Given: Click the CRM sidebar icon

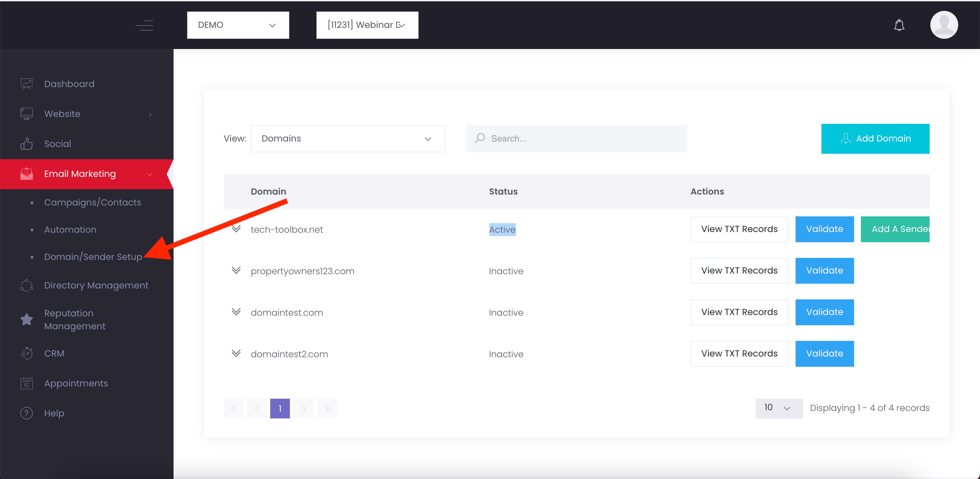Looking at the screenshot, I should pyautogui.click(x=27, y=353).
